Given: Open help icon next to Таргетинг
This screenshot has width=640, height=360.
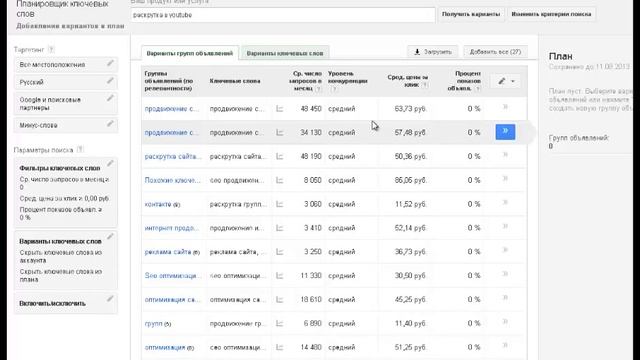Looking at the screenshot, I should 51,49.
